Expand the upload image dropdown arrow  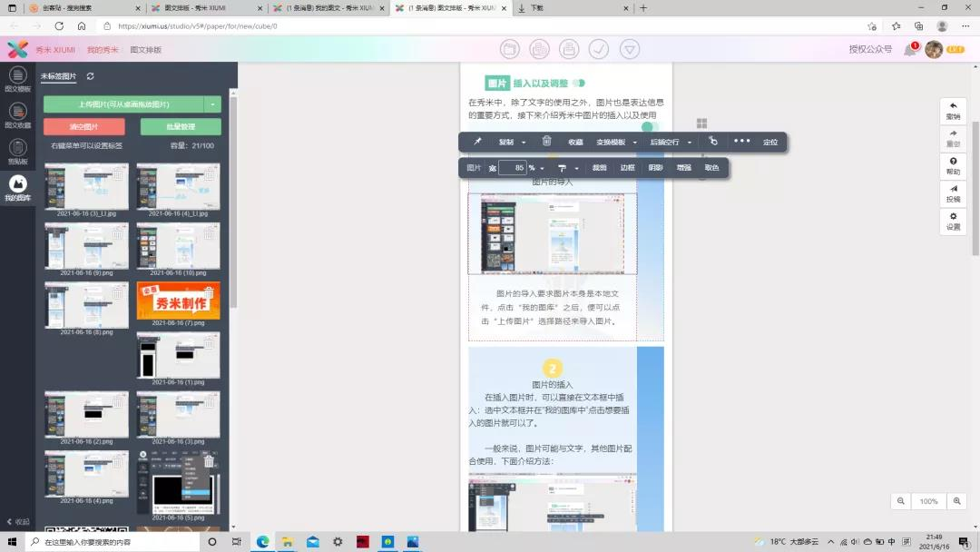pos(212,104)
